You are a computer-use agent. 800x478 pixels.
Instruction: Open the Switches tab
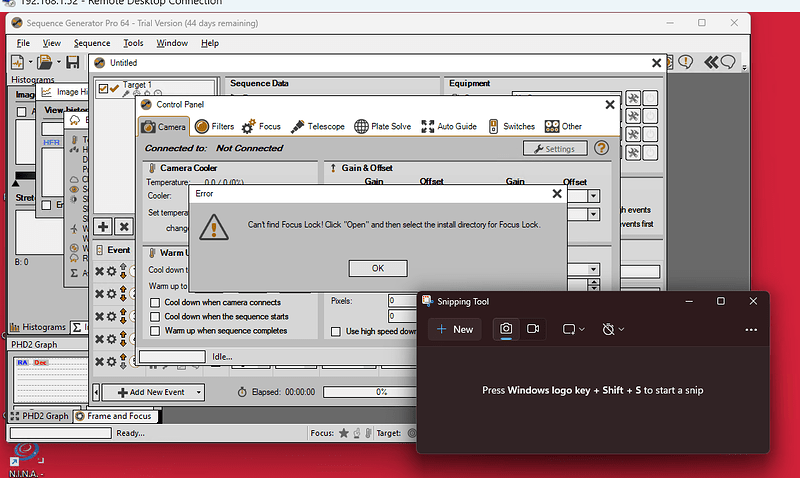coord(511,126)
